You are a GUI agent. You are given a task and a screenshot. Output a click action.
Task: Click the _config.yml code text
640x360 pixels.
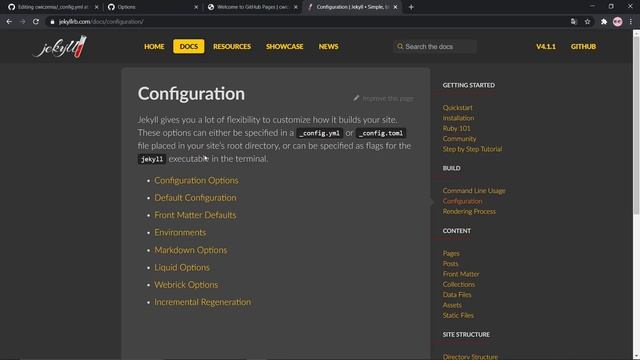click(x=320, y=133)
